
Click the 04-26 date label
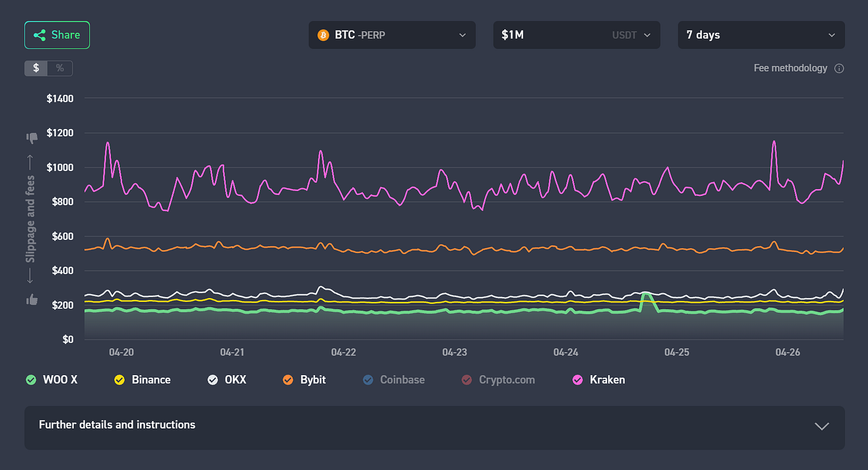pos(788,352)
